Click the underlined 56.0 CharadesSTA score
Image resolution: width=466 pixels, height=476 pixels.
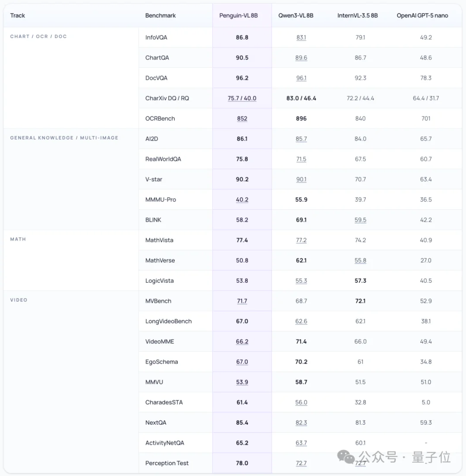[301, 403]
